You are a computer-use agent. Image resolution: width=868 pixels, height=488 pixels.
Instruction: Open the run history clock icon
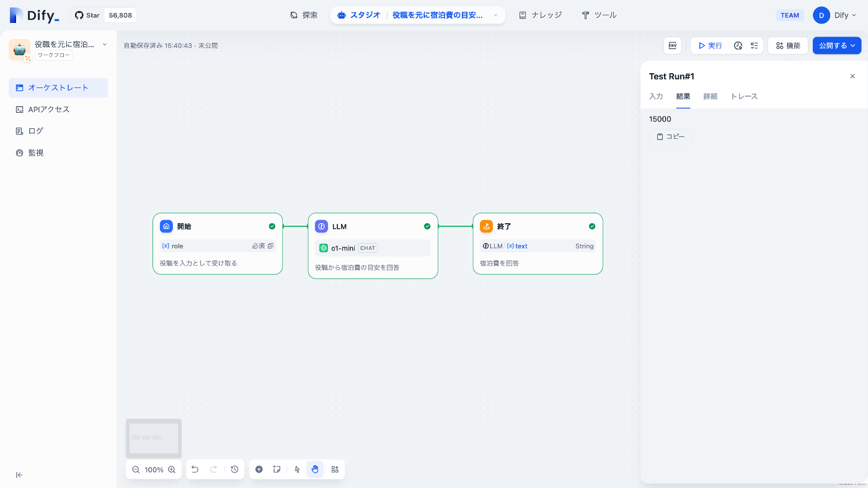point(738,45)
